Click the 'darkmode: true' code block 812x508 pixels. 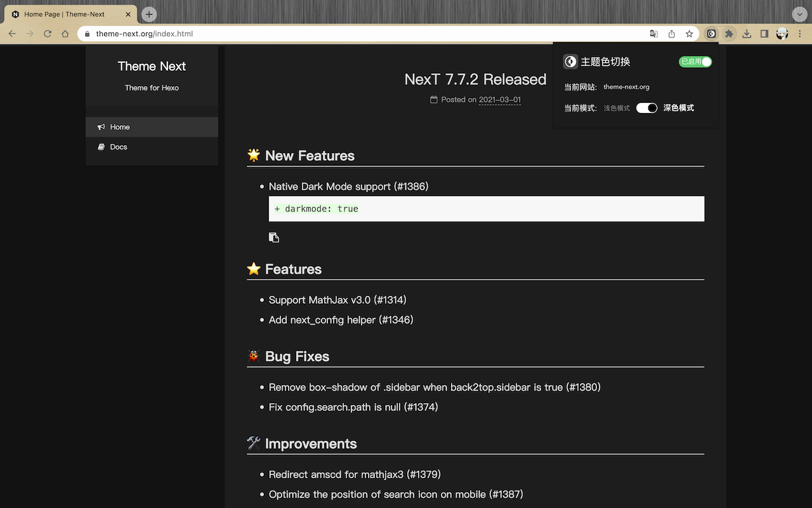[x=487, y=209]
